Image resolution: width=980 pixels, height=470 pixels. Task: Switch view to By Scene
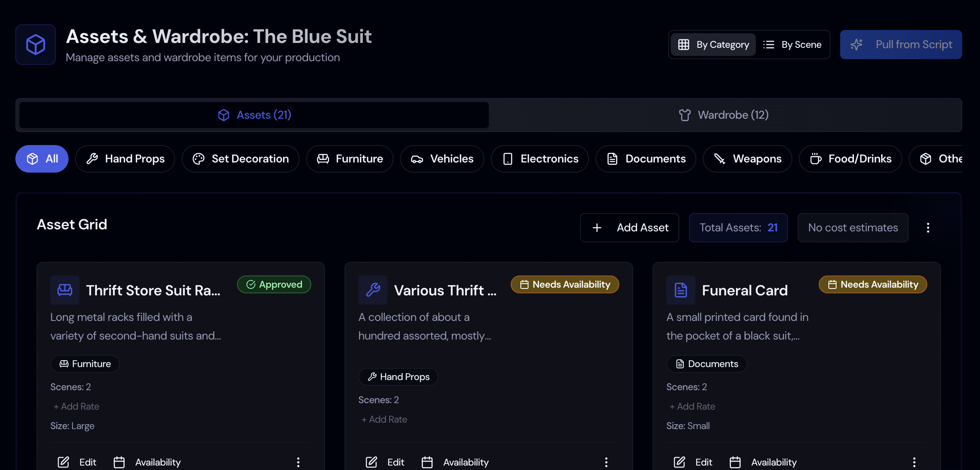(792, 45)
